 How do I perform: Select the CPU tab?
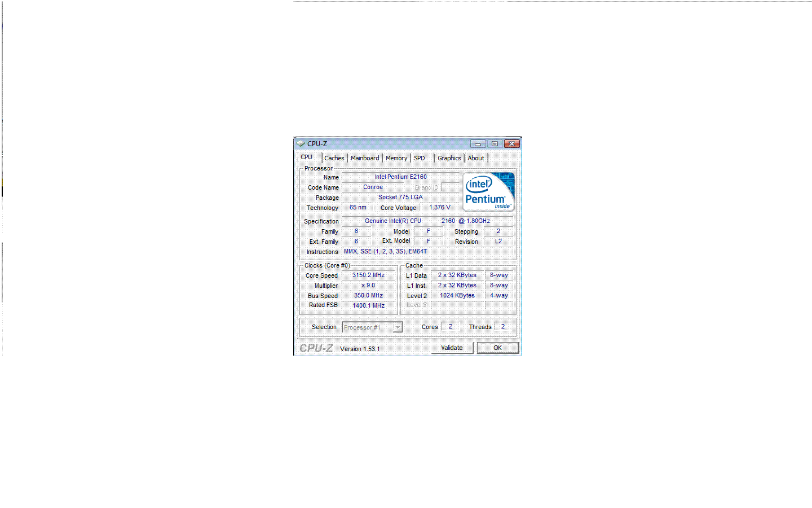pos(307,157)
